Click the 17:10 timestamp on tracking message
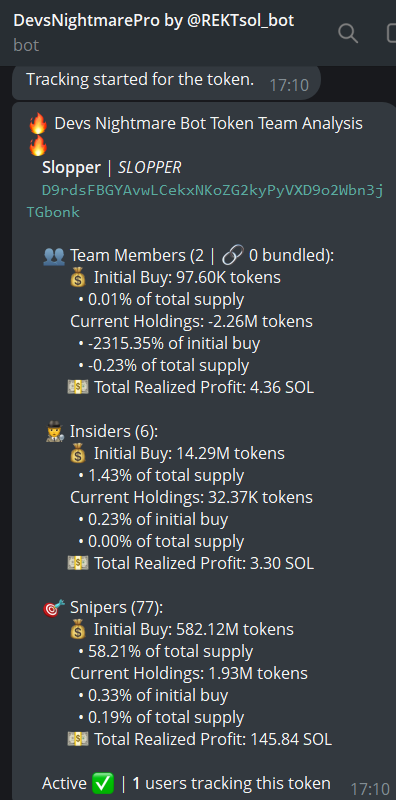This screenshot has height=800, width=396. [x=289, y=85]
